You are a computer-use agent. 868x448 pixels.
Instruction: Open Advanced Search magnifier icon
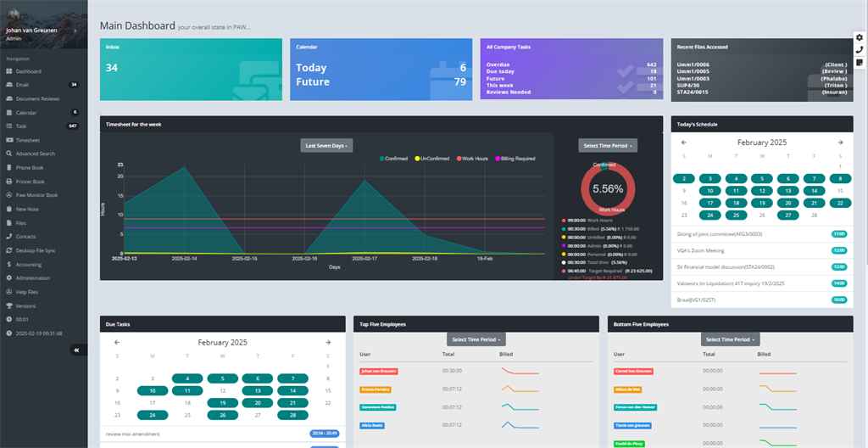(8, 154)
